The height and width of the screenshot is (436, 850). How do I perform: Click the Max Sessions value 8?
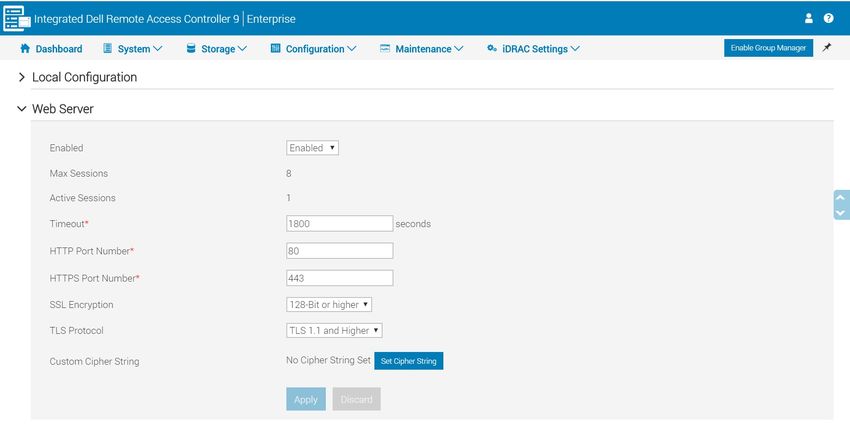tap(289, 174)
